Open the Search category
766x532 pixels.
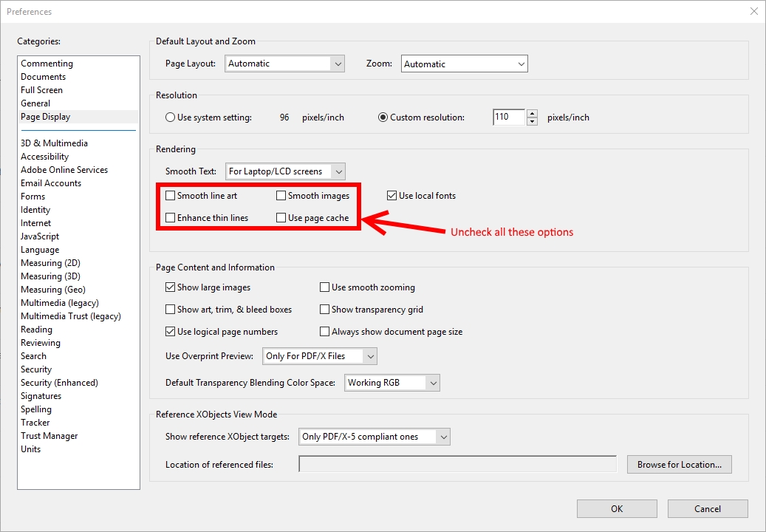[33, 356]
